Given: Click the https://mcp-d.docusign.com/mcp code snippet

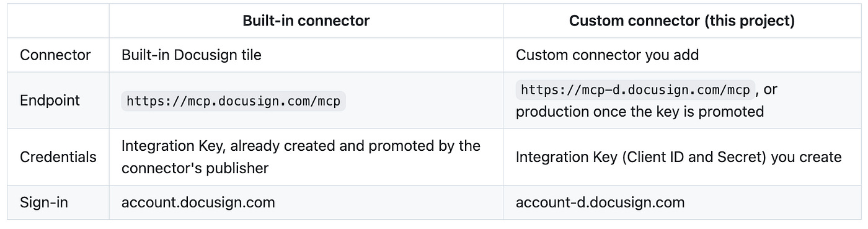Looking at the screenshot, I should point(635,89).
